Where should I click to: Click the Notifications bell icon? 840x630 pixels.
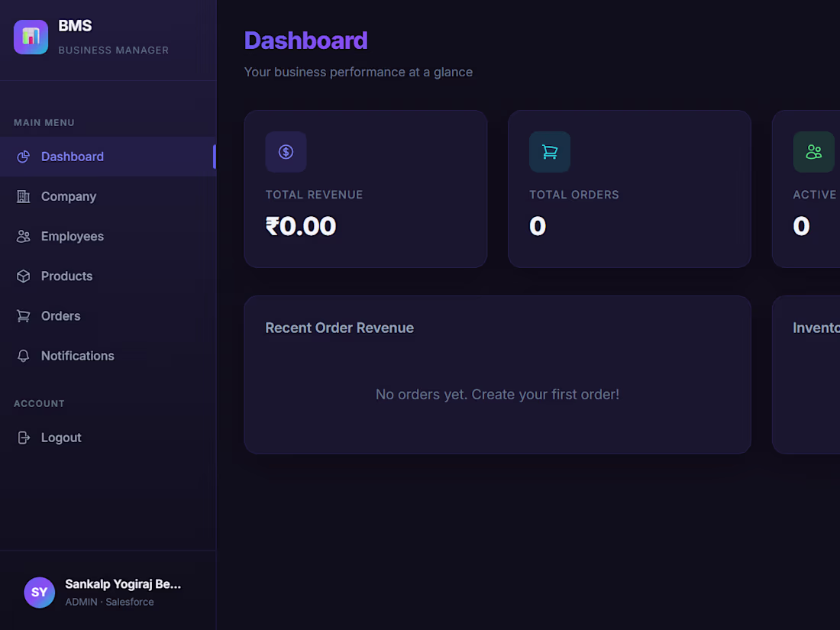point(24,356)
